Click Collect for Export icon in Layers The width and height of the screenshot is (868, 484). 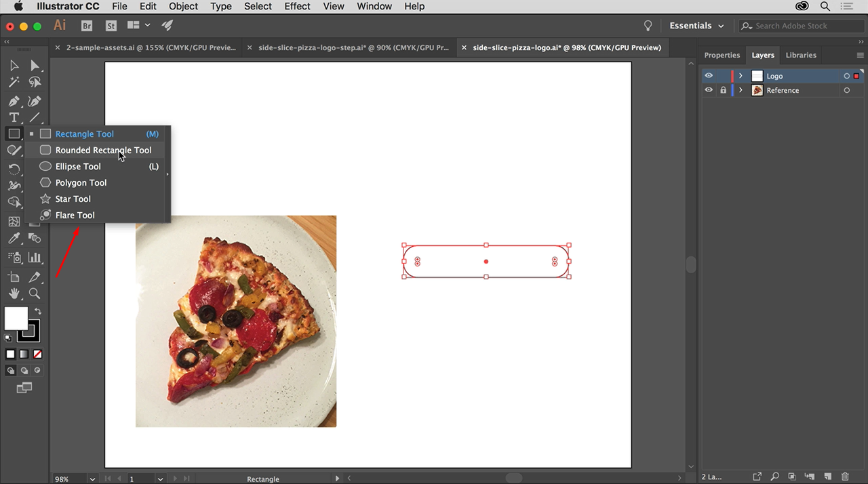[757, 477]
